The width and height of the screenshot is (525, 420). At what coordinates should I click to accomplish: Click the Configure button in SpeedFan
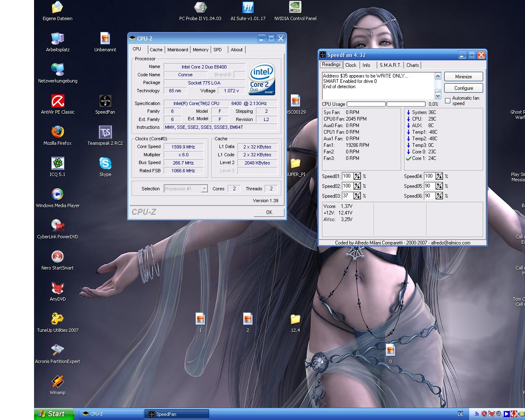[x=463, y=88]
